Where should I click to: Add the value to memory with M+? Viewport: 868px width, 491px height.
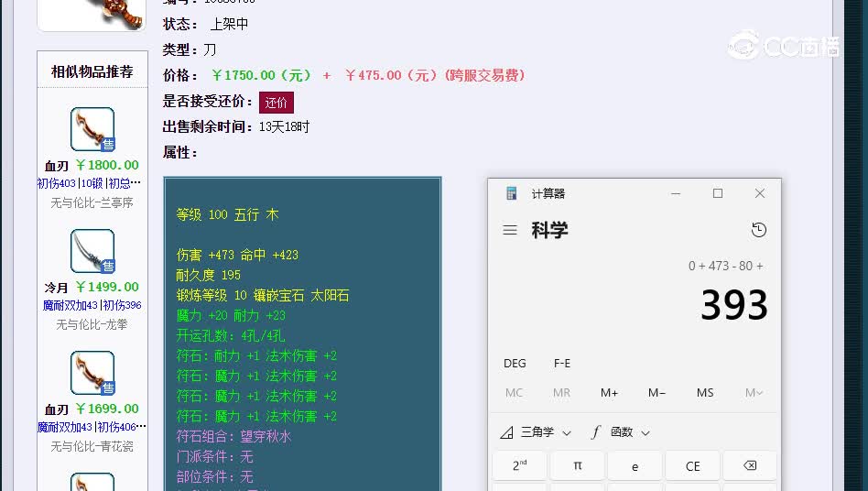pos(609,392)
